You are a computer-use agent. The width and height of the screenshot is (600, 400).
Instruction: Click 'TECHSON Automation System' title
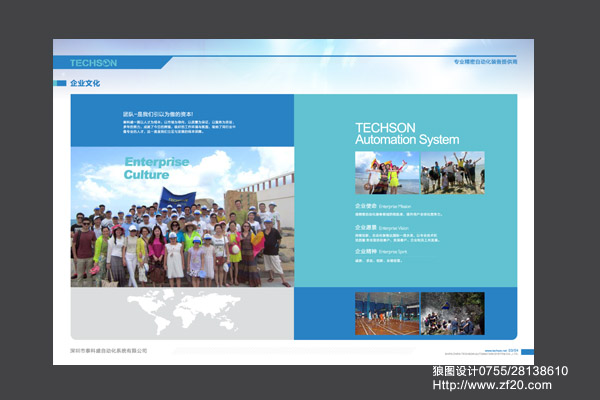pos(407,134)
